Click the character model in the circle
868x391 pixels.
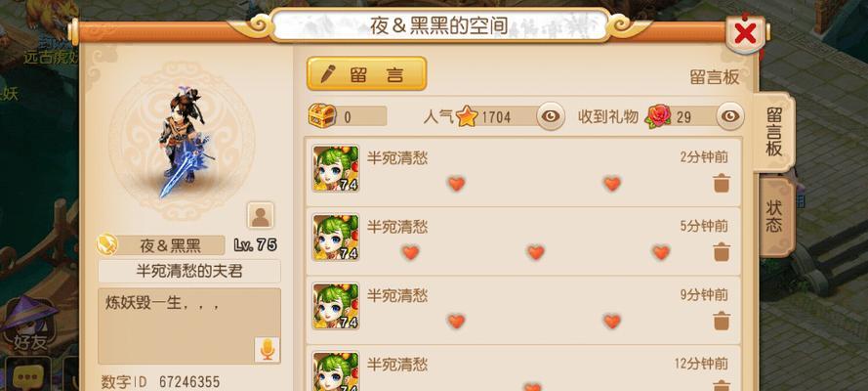(185, 143)
